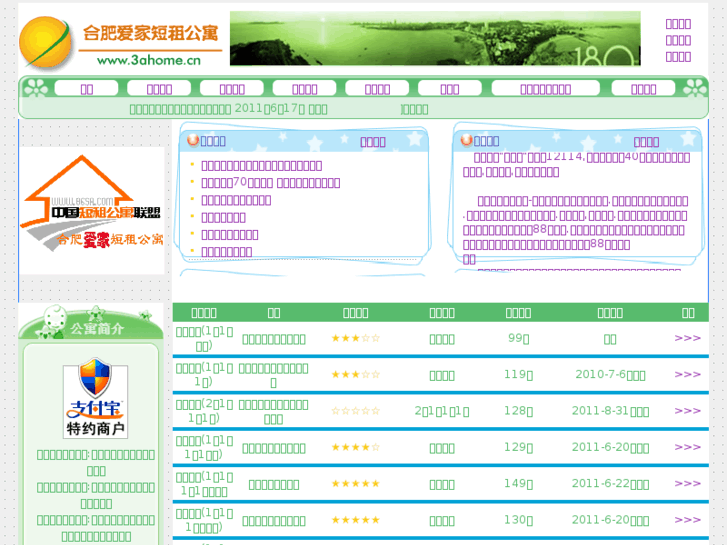
Task: Open the >>> link in the 99 price row
Action: (688, 338)
